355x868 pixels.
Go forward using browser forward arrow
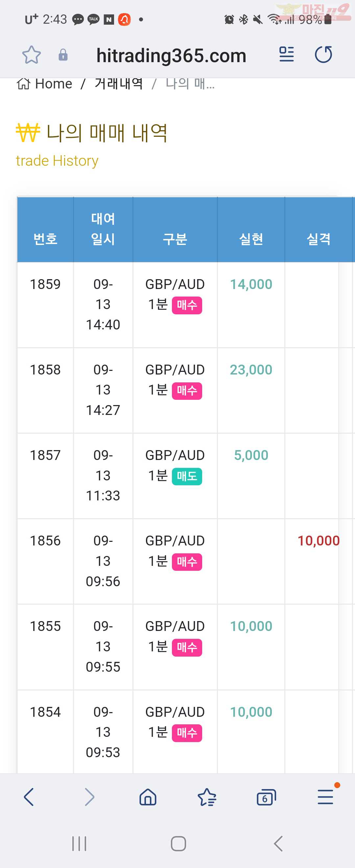(89, 797)
